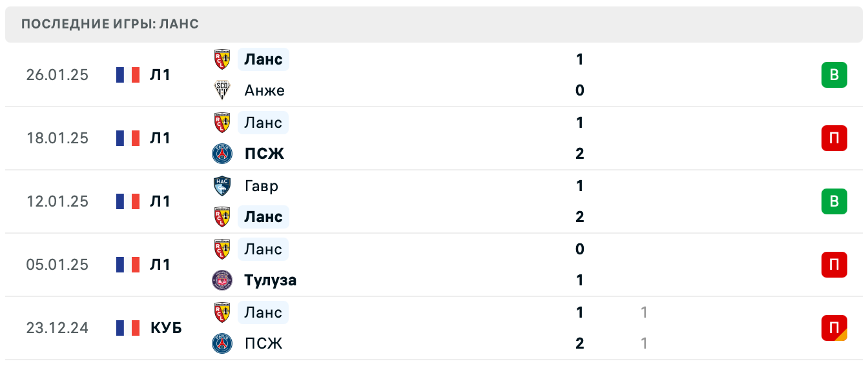This screenshot has width=868, height=368.
Task: Open the Тулуза team link
Action: click(271, 280)
